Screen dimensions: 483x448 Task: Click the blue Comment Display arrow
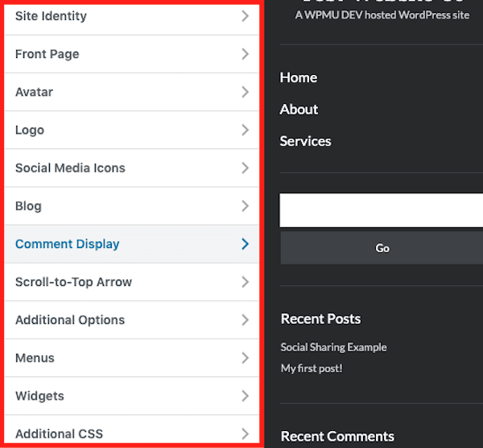(x=245, y=243)
